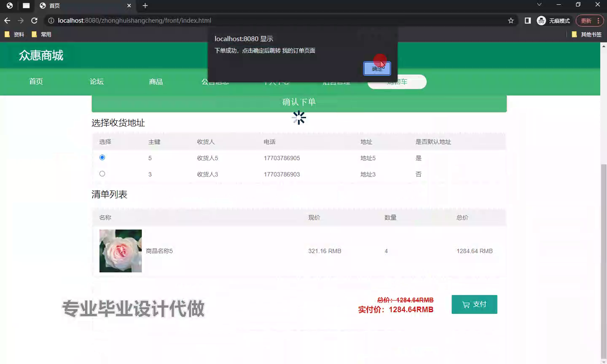Close the 首页 browser tab
This screenshot has width=607, height=364.
pos(129,5)
